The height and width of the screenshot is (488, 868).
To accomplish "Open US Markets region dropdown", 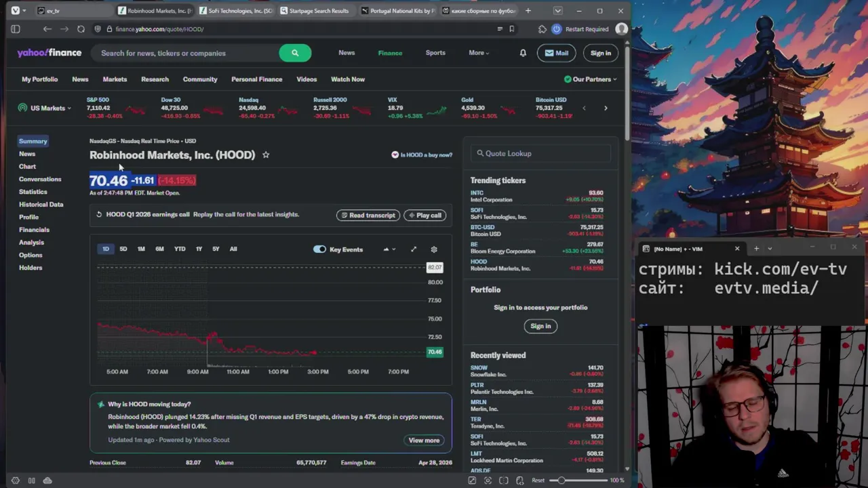I will 45,108.
